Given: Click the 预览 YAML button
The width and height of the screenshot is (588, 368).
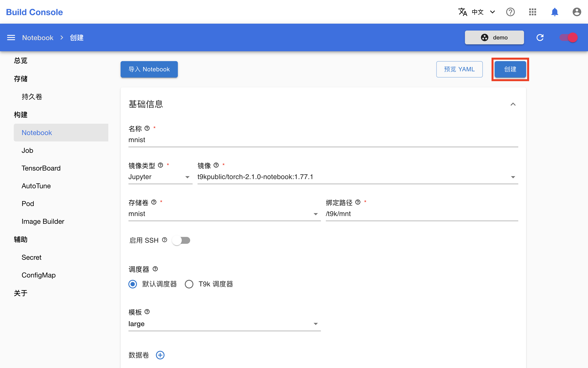Looking at the screenshot, I should pyautogui.click(x=459, y=69).
